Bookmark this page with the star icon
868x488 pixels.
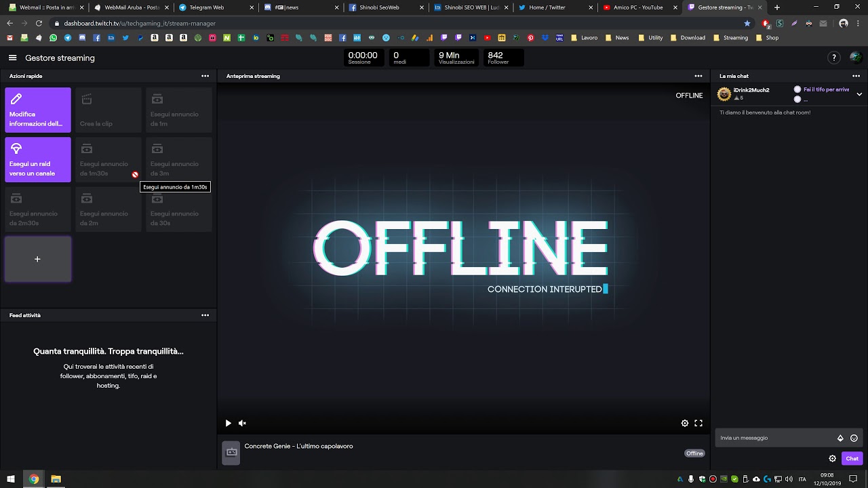747,23
